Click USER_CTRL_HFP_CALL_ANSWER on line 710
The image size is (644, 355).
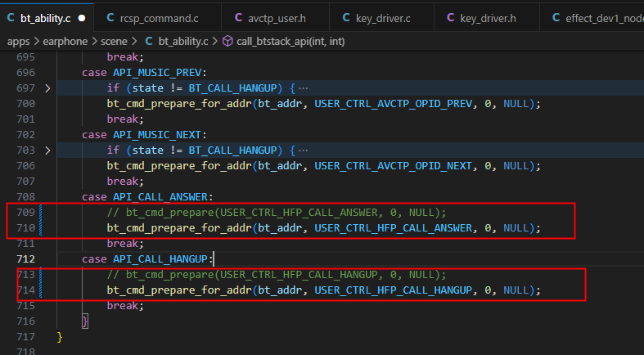[x=394, y=228]
